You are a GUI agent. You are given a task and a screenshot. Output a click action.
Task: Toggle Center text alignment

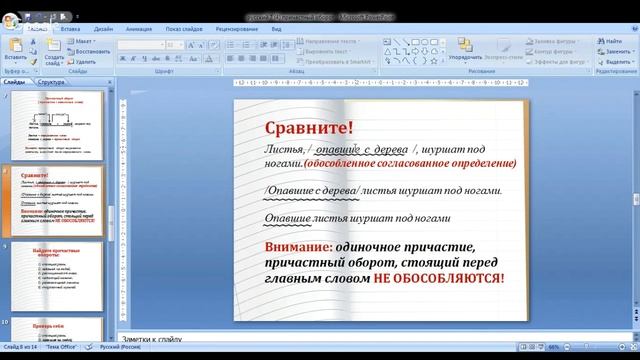(241, 59)
